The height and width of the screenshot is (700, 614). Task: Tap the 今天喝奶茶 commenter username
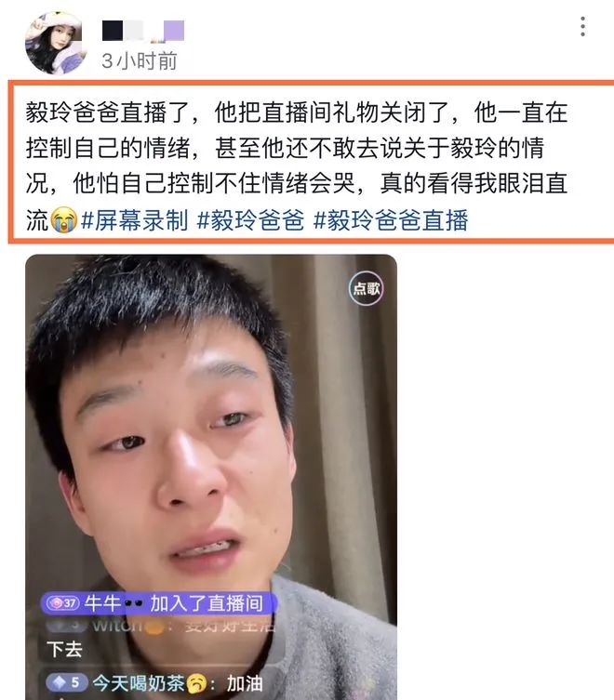[139, 683]
